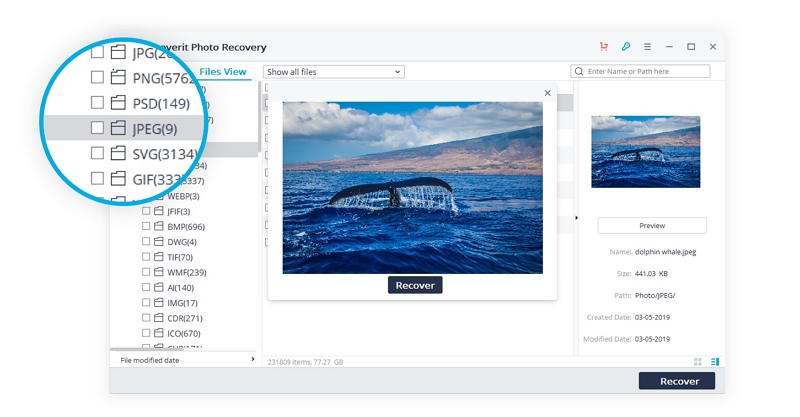
Task: Check the ICO(670) checkbox
Action: [146, 333]
